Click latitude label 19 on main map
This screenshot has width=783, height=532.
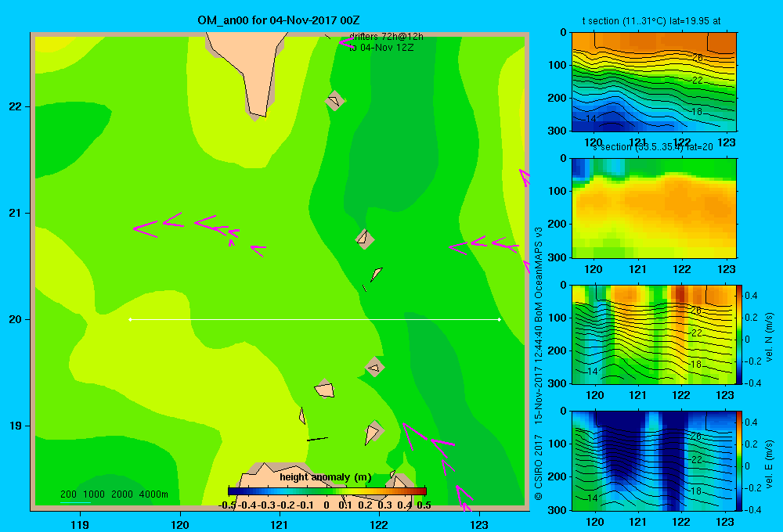(16, 426)
